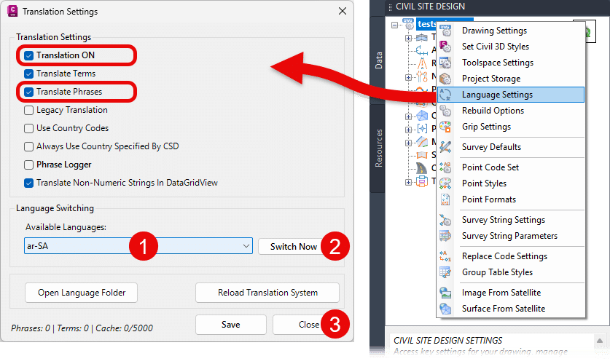This screenshot has height=364, width=610.
Task: Uncheck the Translation ON checkbox
Action: [x=29, y=55]
